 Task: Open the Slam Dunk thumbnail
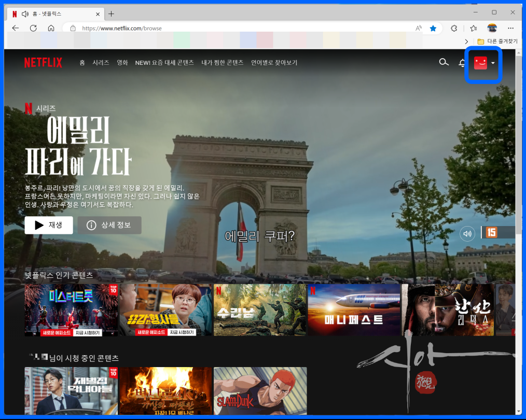point(260,391)
